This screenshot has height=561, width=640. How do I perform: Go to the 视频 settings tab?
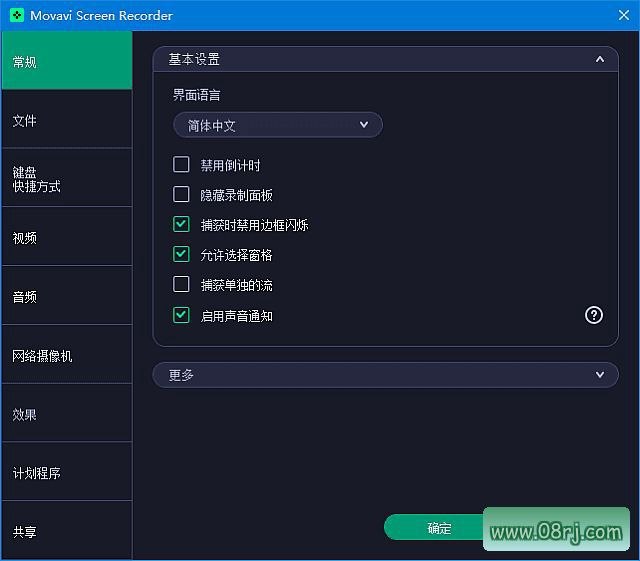pyautogui.click(x=67, y=237)
